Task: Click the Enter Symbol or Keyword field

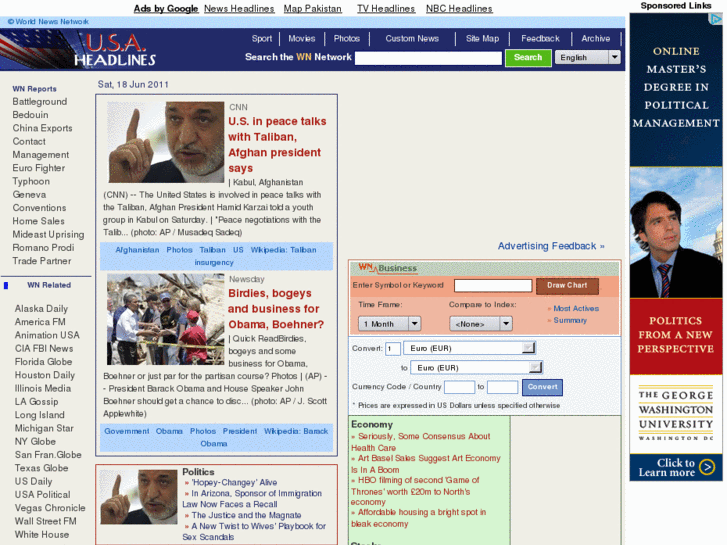Action: click(x=492, y=285)
